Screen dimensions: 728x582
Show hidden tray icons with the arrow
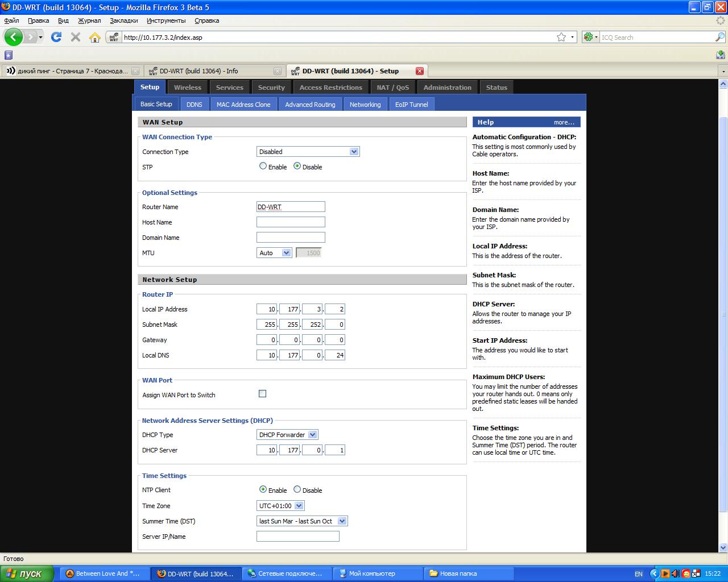pos(654,574)
